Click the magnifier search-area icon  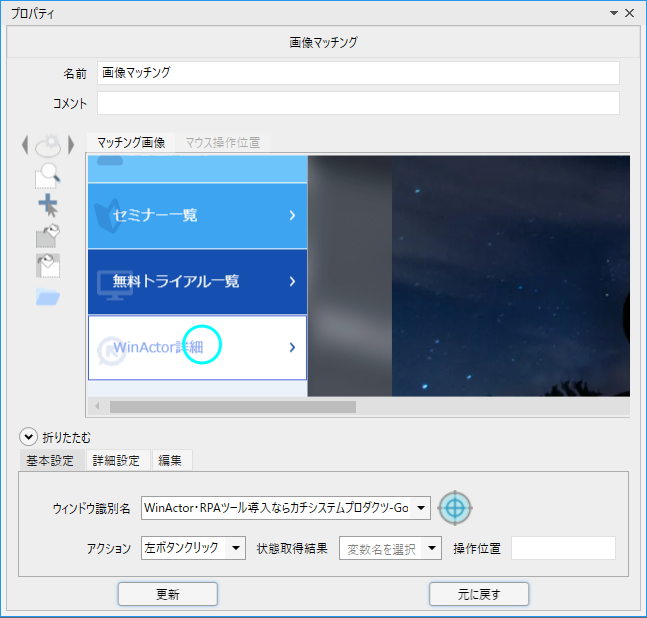[x=48, y=177]
